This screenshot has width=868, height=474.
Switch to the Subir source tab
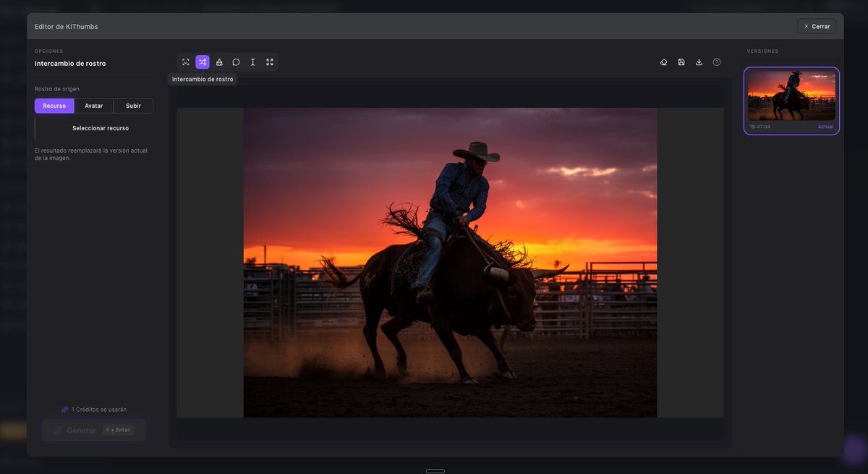[x=133, y=106]
